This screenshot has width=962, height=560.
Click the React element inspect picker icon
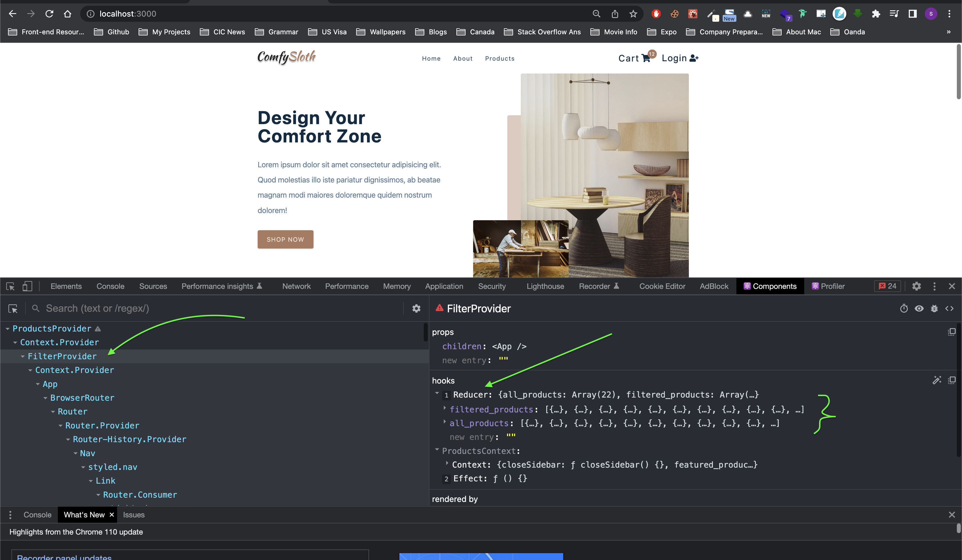coord(13,308)
